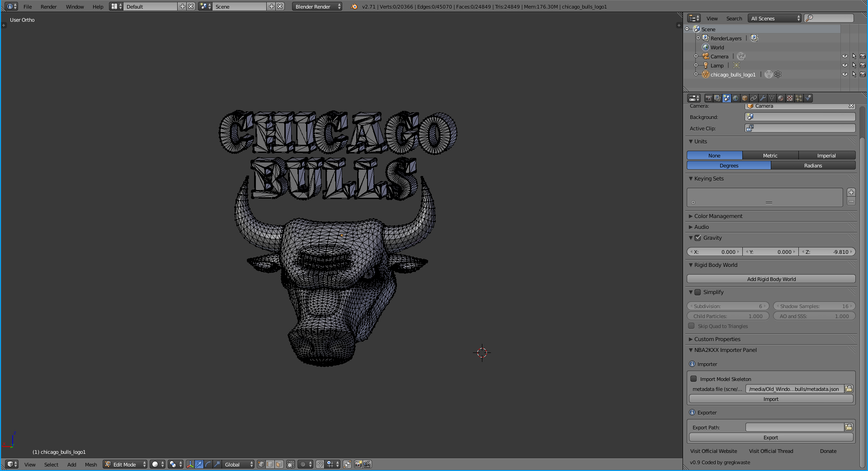Expand the Color Management panel

tap(718, 216)
